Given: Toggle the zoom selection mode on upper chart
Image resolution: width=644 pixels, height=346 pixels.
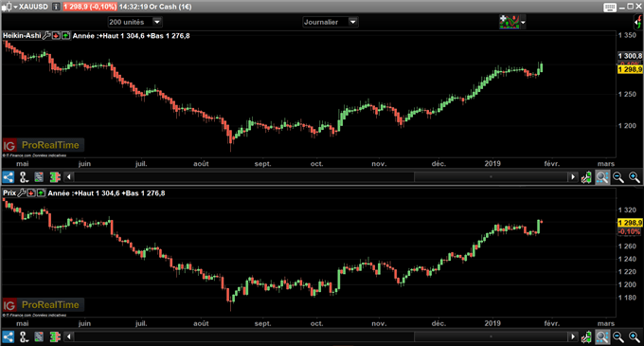Looking at the screenshot, I should tap(602, 177).
